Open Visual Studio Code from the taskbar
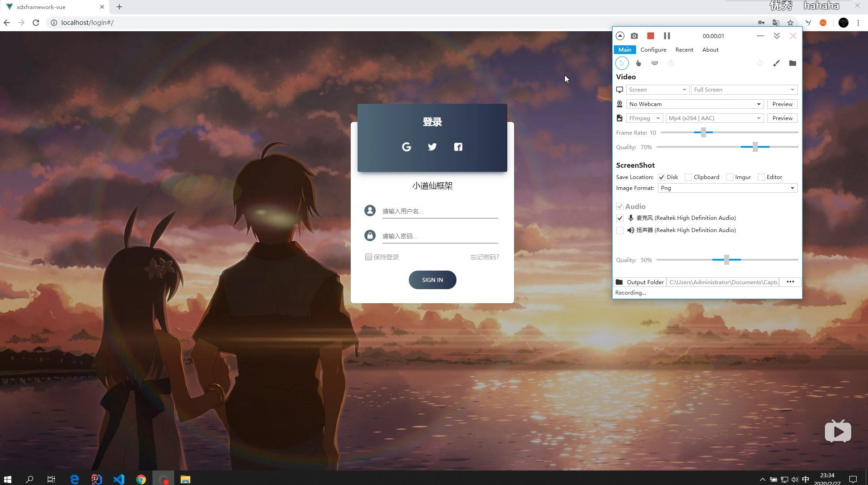Screen dimensions: 868x485 119,479
